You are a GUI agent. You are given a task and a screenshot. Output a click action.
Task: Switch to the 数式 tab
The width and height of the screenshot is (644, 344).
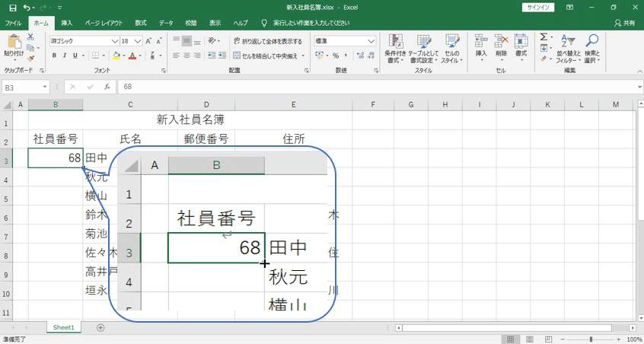click(141, 24)
